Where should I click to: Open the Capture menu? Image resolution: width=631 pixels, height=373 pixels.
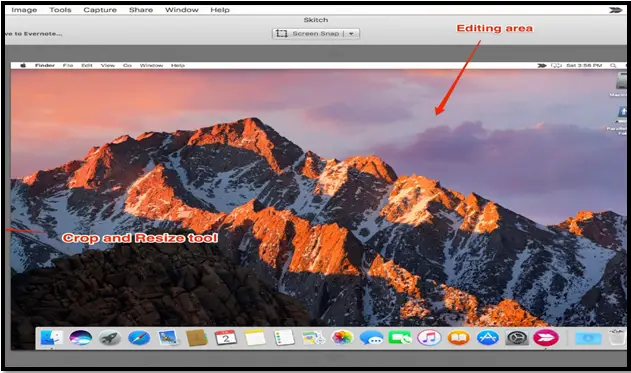click(100, 10)
